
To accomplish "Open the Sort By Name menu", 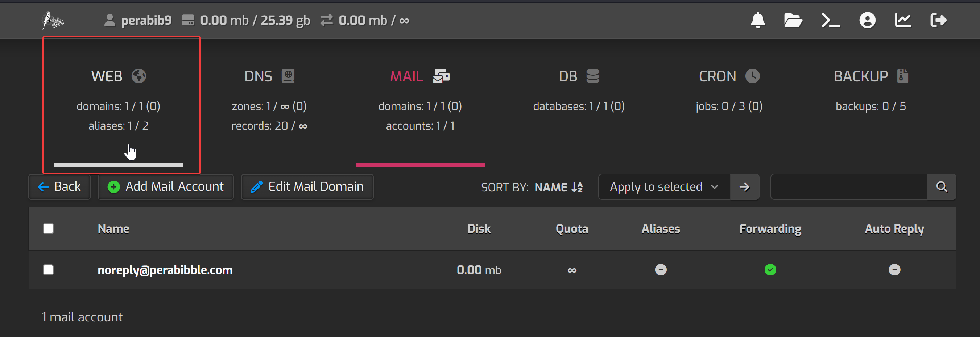I will pyautogui.click(x=558, y=187).
